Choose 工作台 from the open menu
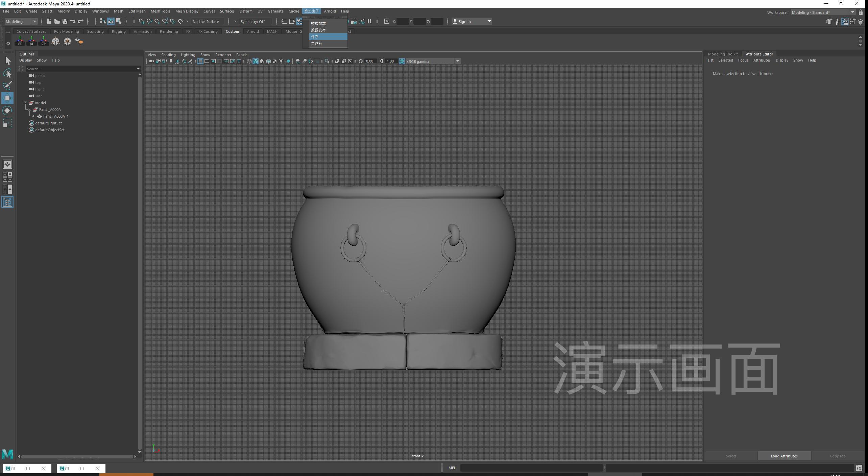 point(328,44)
